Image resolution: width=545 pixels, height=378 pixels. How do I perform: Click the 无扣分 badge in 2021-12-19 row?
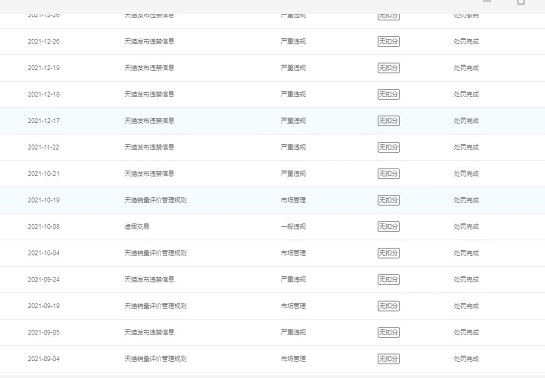coord(389,68)
